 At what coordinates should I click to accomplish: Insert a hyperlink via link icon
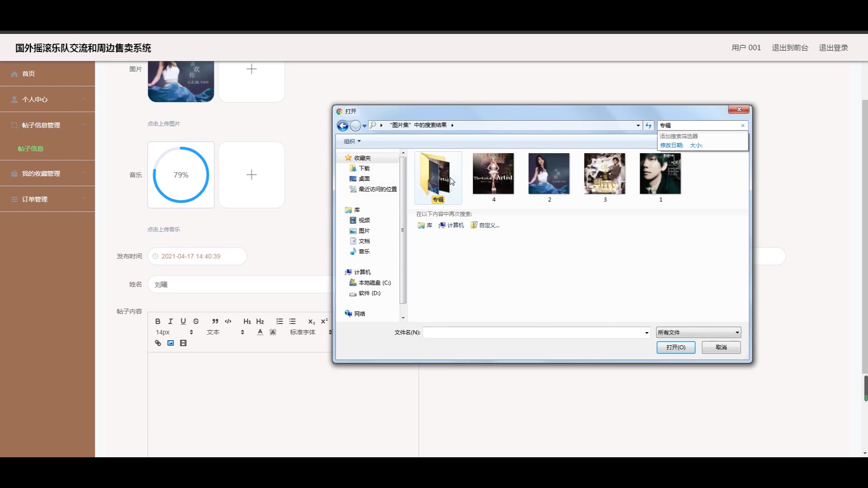coord(158,343)
